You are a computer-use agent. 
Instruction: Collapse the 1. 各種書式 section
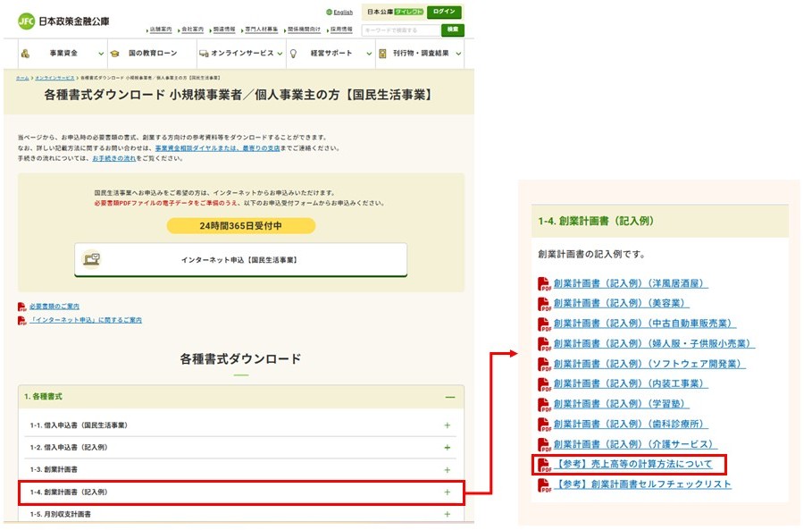449,397
